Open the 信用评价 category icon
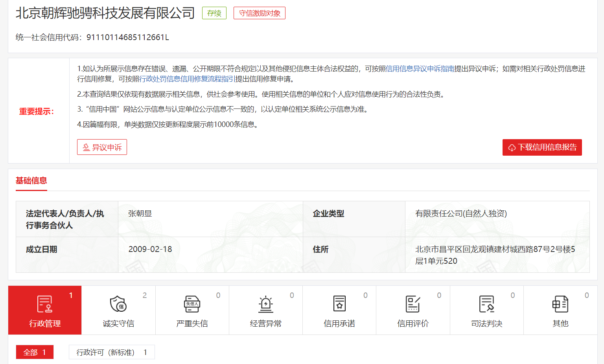The image size is (604, 364). (413, 304)
